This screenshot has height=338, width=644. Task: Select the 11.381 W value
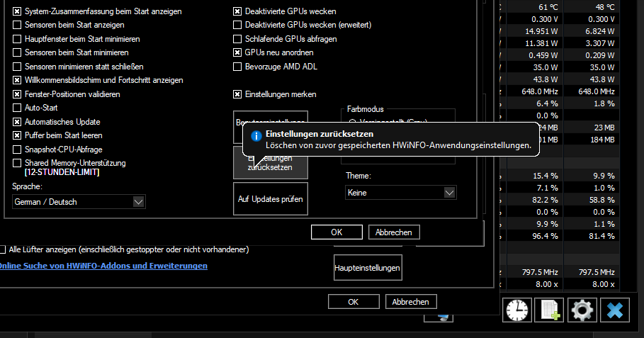point(541,43)
